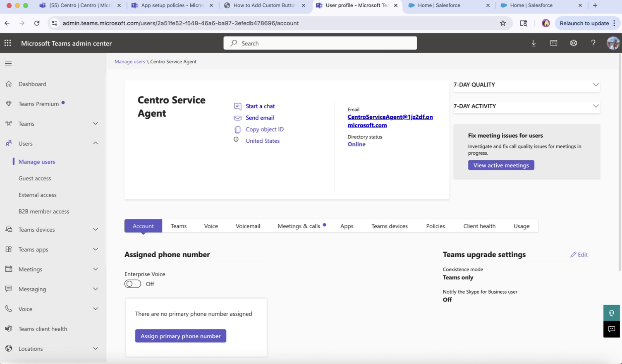The width and height of the screenshot is (622, 364).
Task: Expand the Locations chevron in sidebar
Action: pyautogui.click(x=96, y=348)
